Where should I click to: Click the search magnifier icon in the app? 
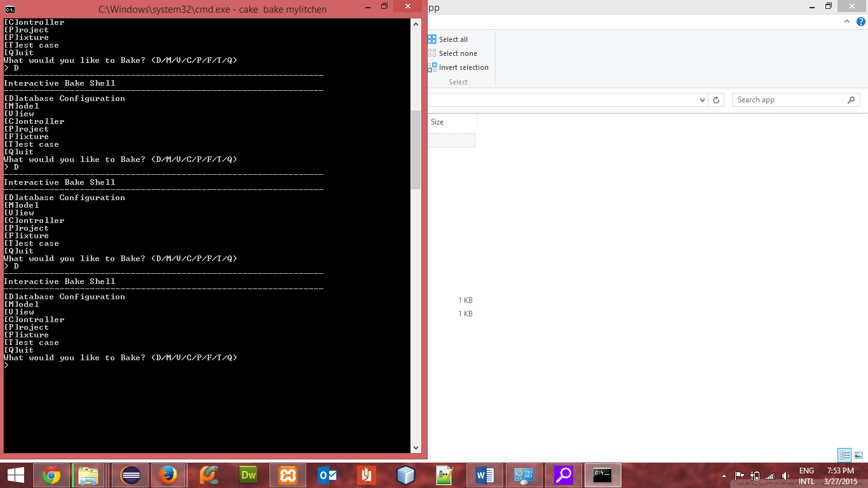(851, 99)
